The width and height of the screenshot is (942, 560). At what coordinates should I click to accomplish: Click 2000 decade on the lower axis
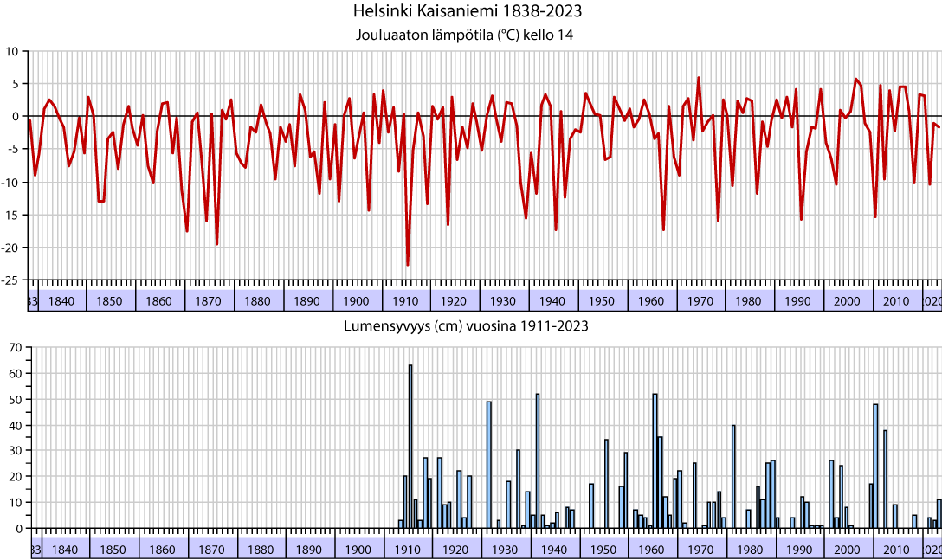click(x=848, y=550)
